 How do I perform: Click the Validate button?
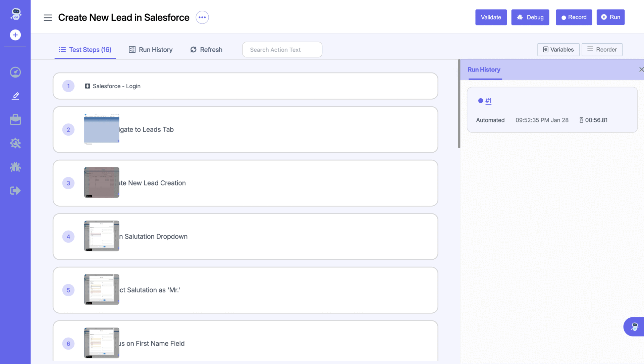click(x=491, y=17)
